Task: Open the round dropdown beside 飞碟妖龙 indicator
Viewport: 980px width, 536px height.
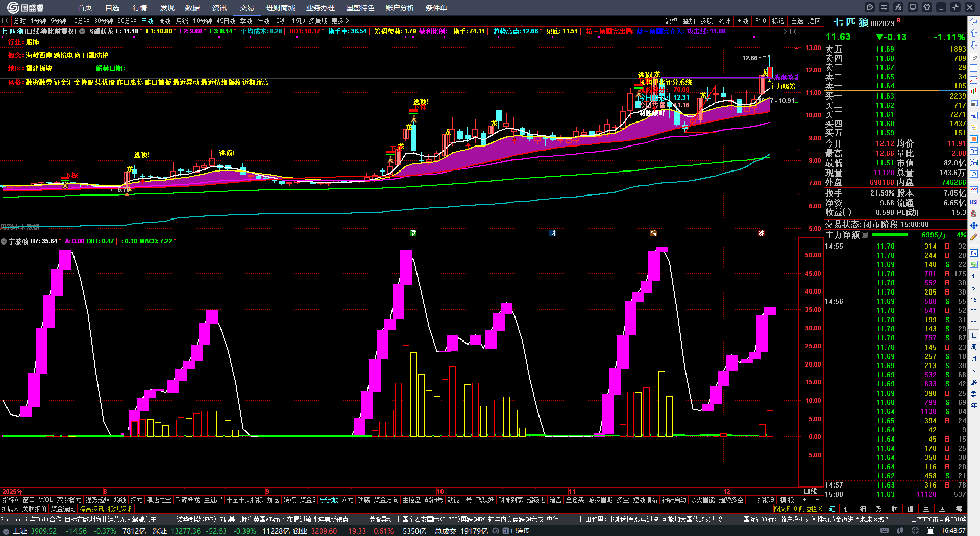Action: coord(82,31)
